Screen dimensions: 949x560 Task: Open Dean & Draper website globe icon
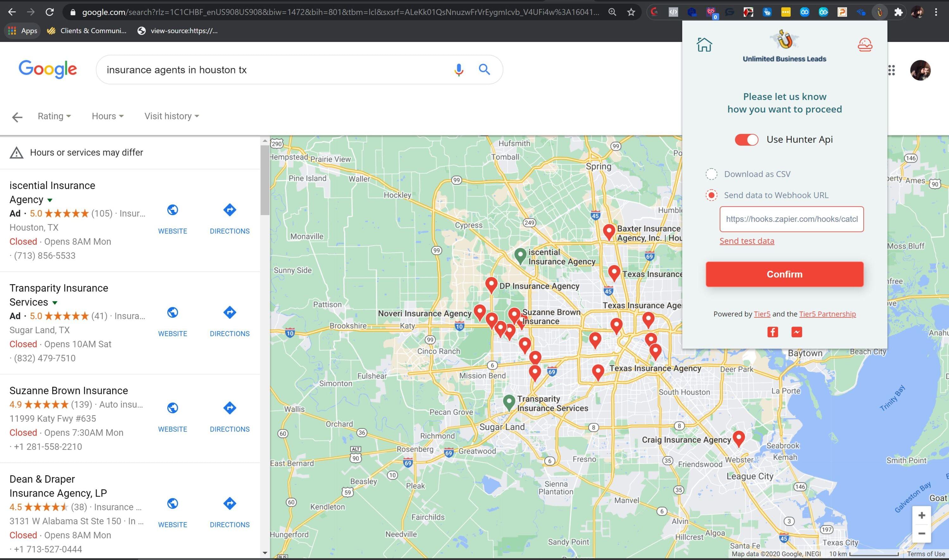172,503
